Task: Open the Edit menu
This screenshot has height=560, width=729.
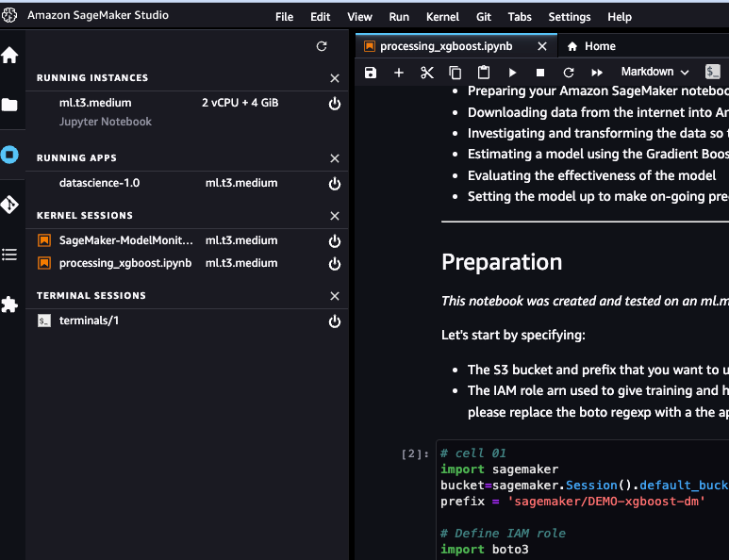Action: click(321, 17)
